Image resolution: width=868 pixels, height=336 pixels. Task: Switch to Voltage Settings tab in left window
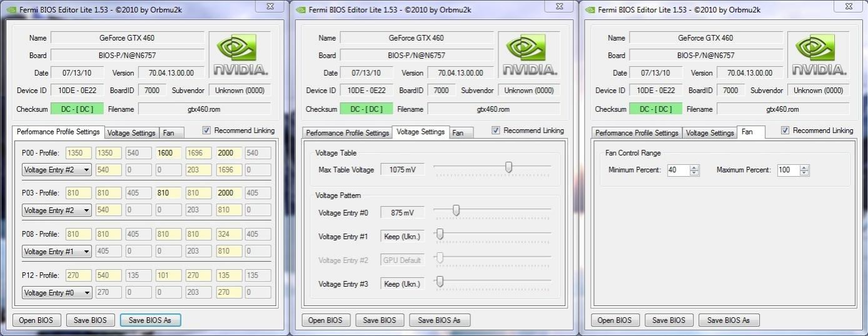(x=131, y=133)
